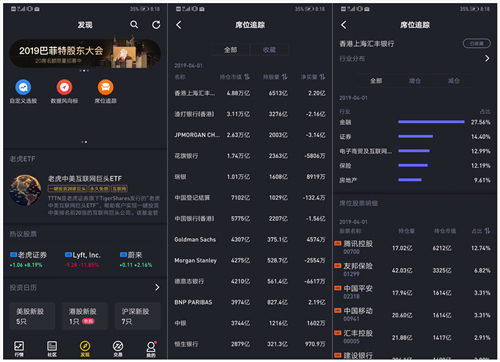This screenshot has height=362, width=500.
Task: Open 行情 in the bottom navigation
Action: coord(19,349)
